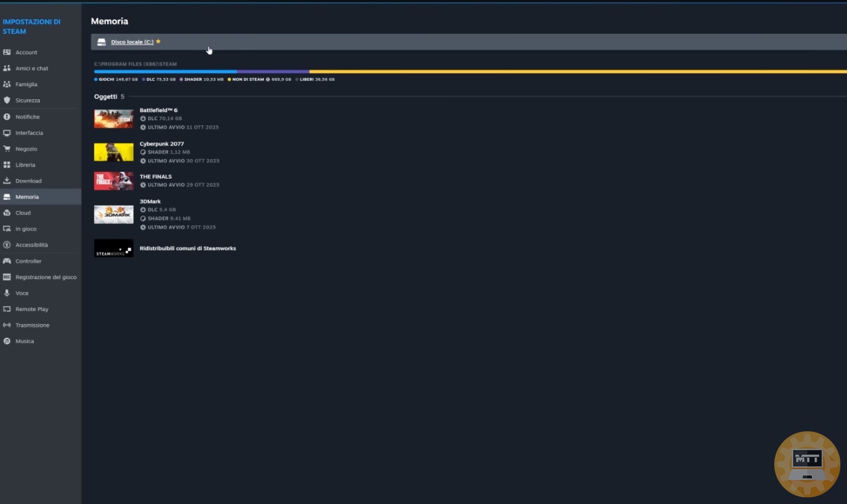The height and width of the screenshot is (504, 847).
Task: Click the THE FINALS game thumbnail
Action: pos(114,181)
